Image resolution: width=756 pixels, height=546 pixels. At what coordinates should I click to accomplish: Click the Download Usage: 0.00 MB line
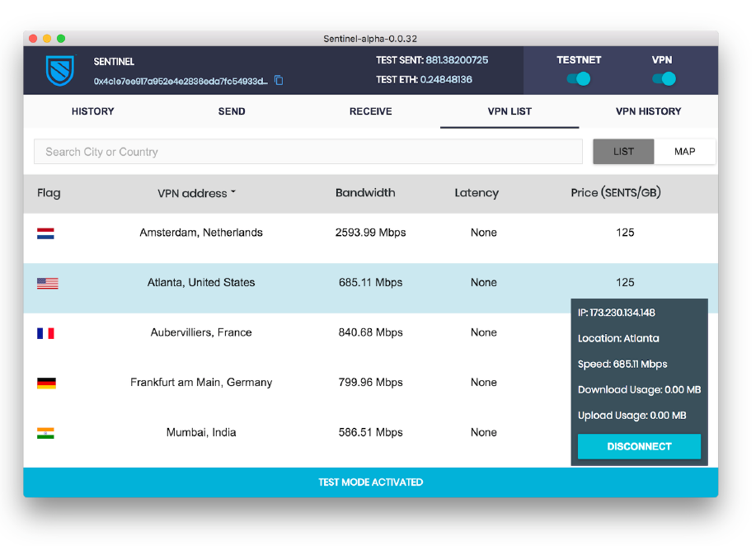tap(639, 390)
